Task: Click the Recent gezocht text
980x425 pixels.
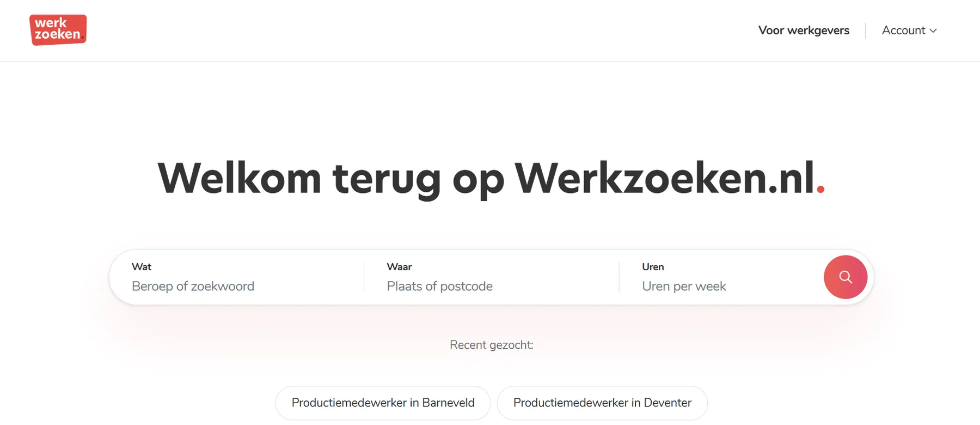Action: coord(491,345)
